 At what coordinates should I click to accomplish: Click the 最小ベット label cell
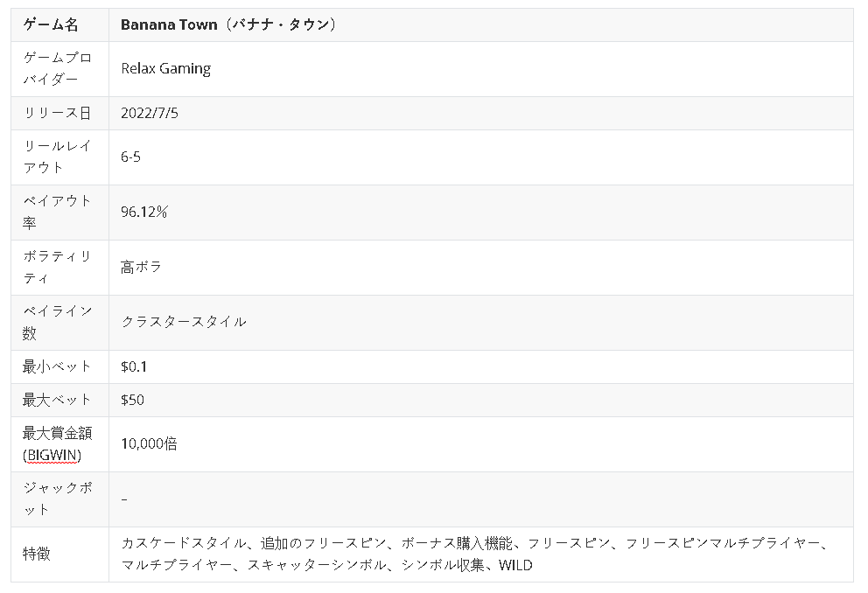[x=57, y=366]
